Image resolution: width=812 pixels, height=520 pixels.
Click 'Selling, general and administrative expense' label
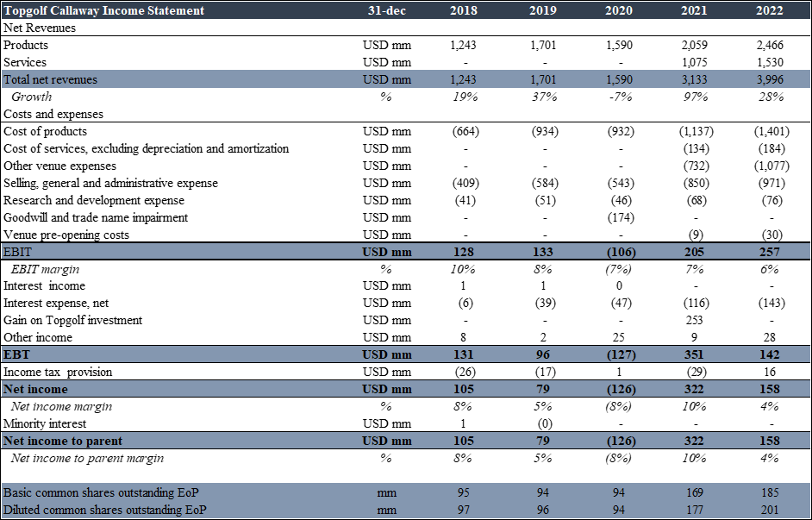[x=111, y=184]
